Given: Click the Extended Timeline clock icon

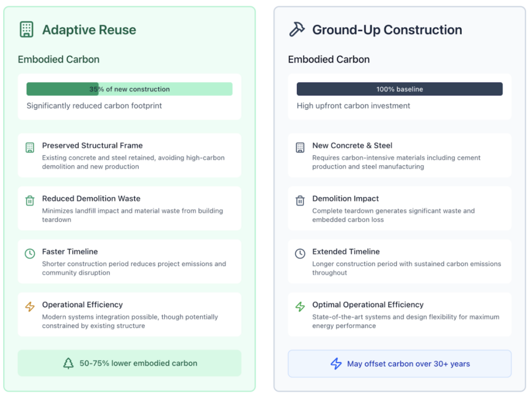Looking at the screenshot, I should pyautogui.click(x=300, y=254).
